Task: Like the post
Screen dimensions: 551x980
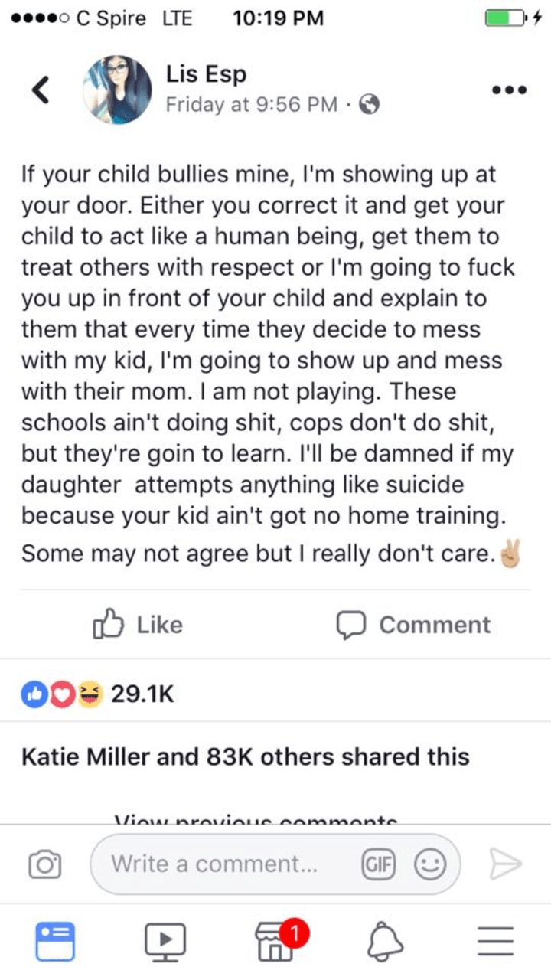Action: tap(138, 625)
